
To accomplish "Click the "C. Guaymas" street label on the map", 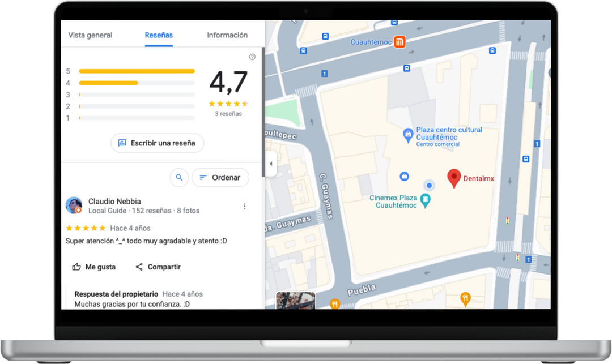I will coord(326,196).
